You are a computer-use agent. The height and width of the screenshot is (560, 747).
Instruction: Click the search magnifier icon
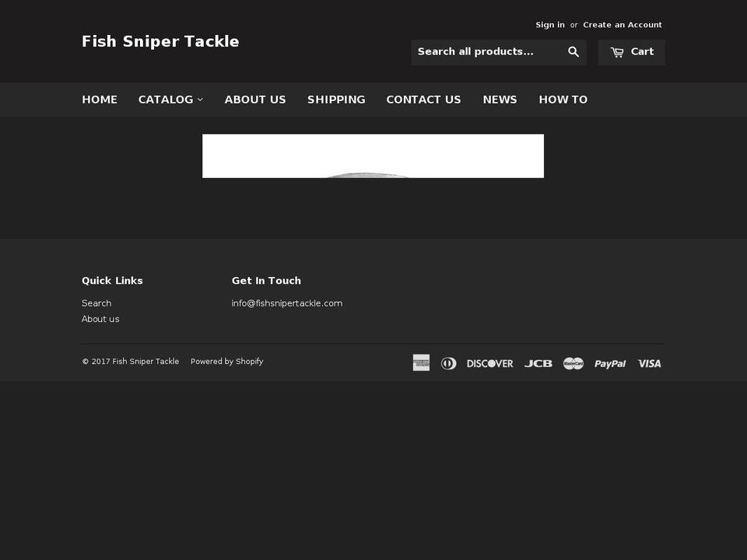point(573,52)
